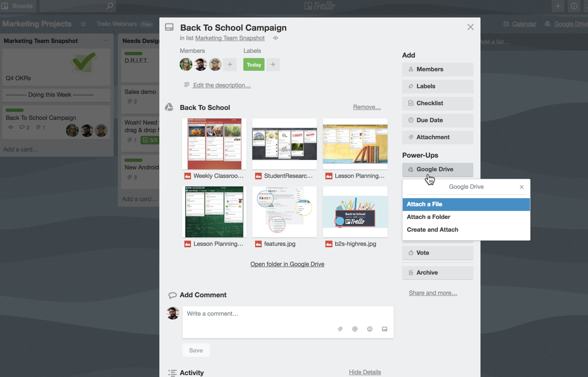Click the watch card toggle icon
Image resolution: width=588 pixels, height=377 pixels.
coord(276,38)
